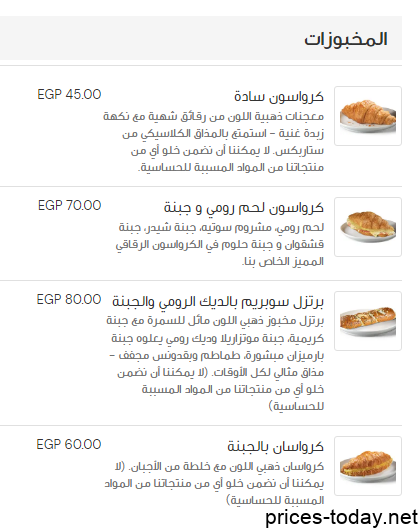418x528 pixels.
Task: Open the turkey and cheese croissant image
Action: point(368,227)
